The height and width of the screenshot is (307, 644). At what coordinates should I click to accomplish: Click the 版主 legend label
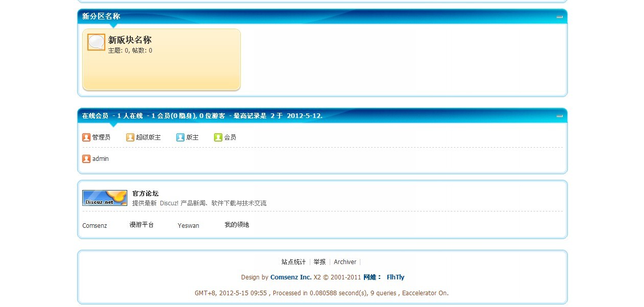pos(192,137)
